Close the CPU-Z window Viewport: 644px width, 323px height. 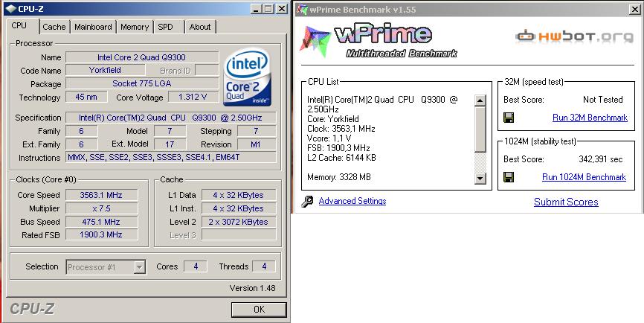pyautogui.click(x=282, y=9)
